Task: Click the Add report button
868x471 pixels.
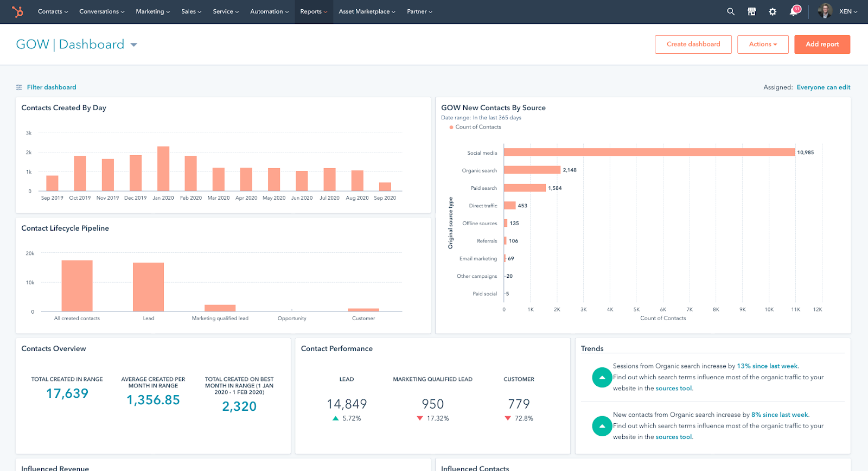Action: [x=822, y=44]
